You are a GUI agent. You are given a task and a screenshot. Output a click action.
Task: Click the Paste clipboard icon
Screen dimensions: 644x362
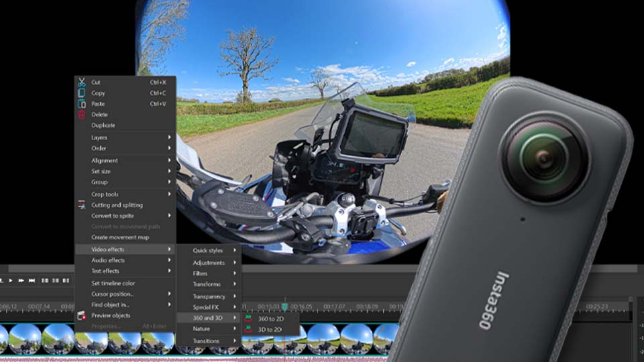tap(81, 104)
